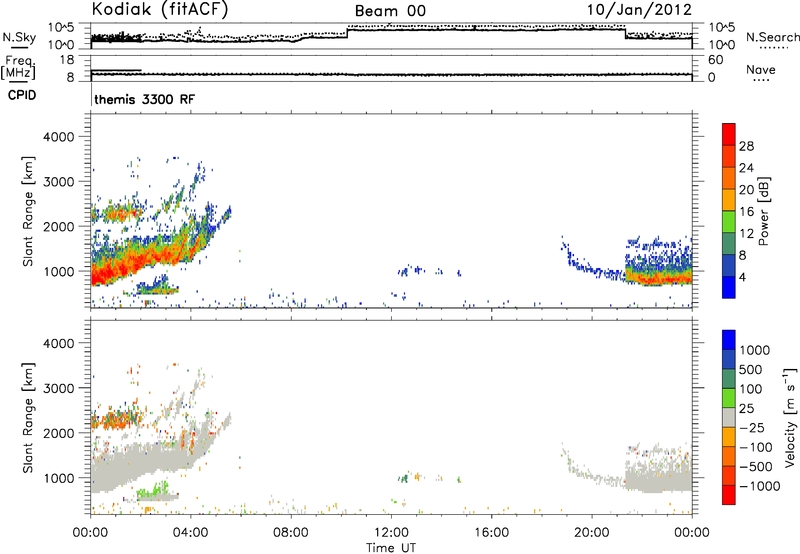The image size is (800, 554).
Task: Select the 'themis 3300 RF' mode text
Action: (144, 99)
